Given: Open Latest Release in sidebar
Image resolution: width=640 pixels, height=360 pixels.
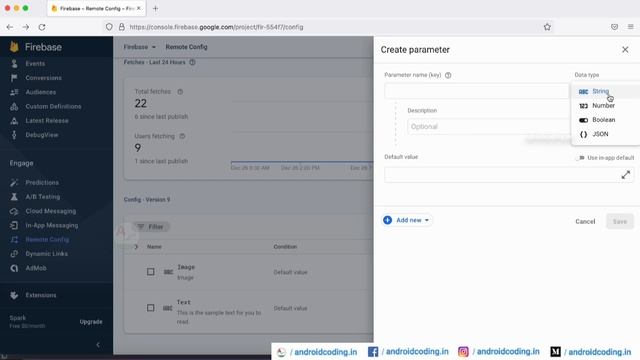Looking at the screenshot, I should 47,121.
